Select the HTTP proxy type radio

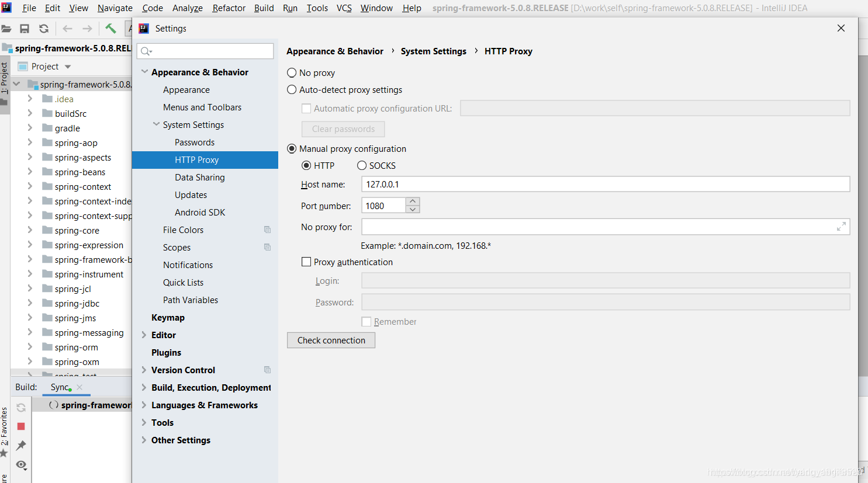306,166
